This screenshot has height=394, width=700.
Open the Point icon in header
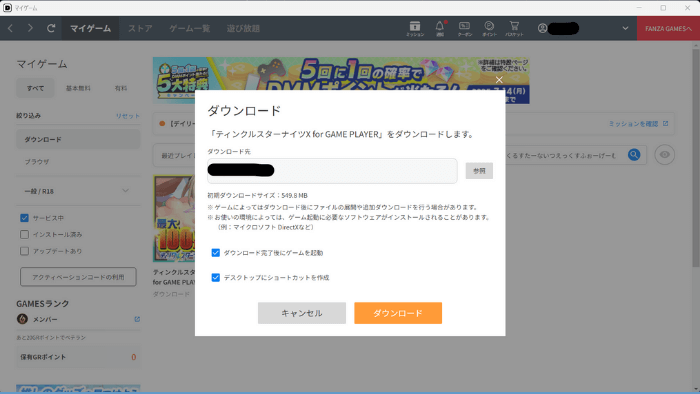tap(489, 28)
